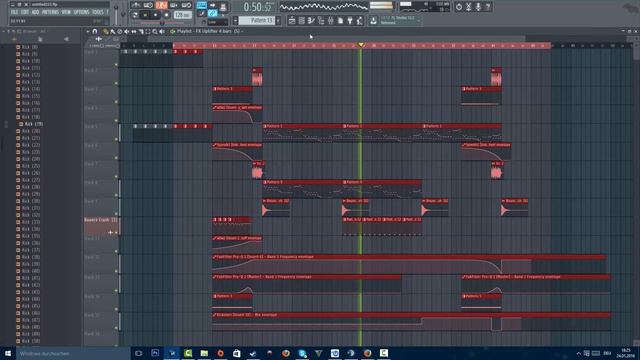Click the transport Record button
The height and width of the screenshot is (360, 640).
[x=166, y=15]
